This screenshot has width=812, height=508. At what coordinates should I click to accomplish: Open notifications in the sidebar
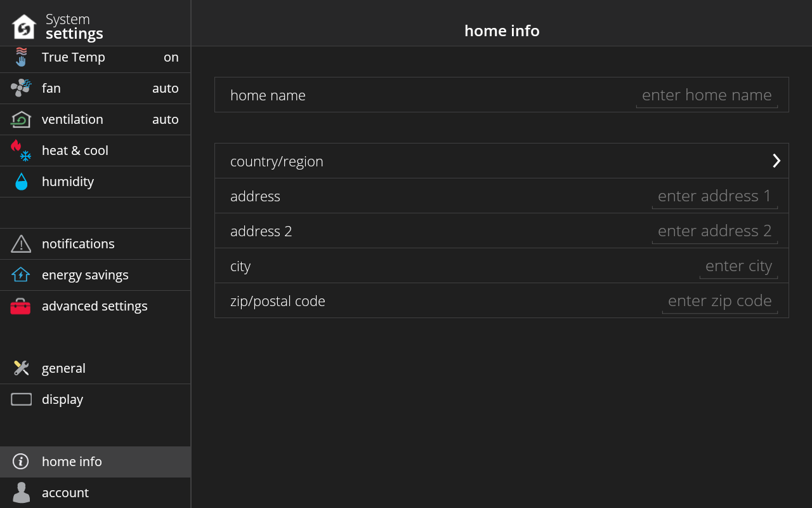tap(95, 244)
